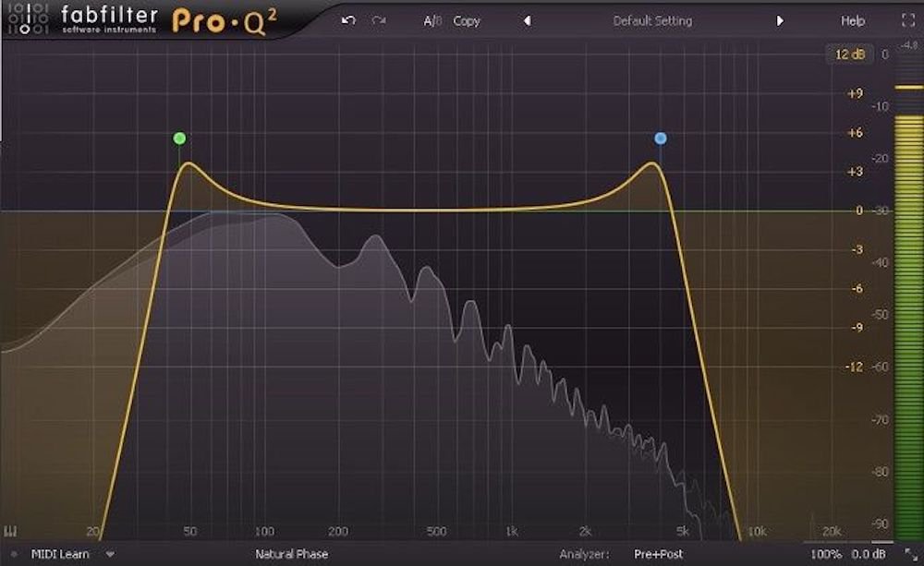The height and width of the screenshot is (566, 924).
Task: Click the resize icon in bottom-right corner
Action: pos(907,554)
